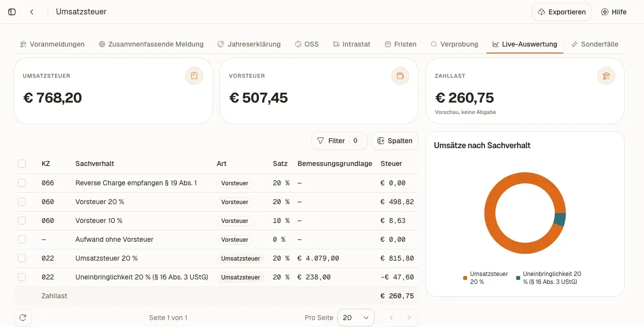Switch to the Jahreserklärung tab
This screenshot has height=327, width=644.
(249, 44)
